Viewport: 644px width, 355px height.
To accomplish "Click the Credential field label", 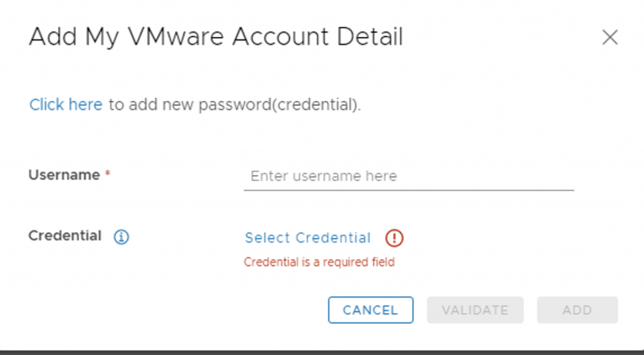I will click(x=65, y=236).
